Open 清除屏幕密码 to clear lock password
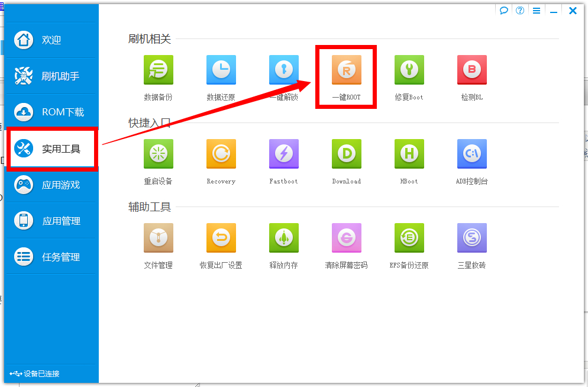Viewport: 588px width, 387px height. [345, 238]
